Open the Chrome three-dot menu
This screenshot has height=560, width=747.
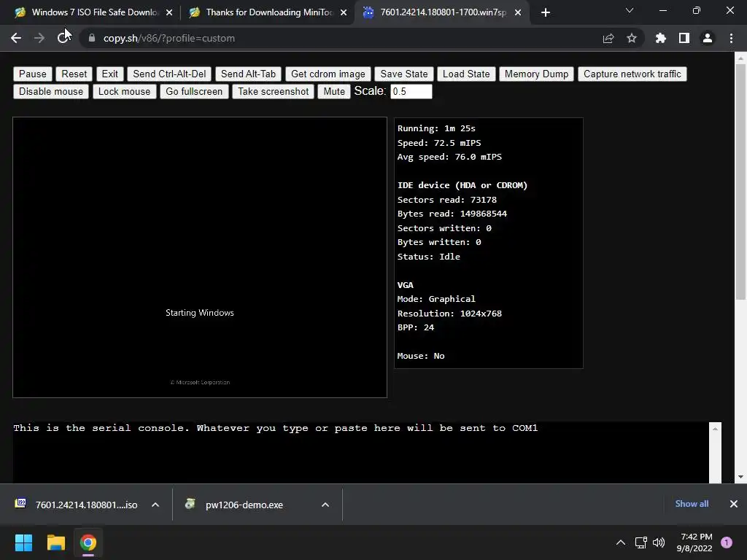(731, 38)
